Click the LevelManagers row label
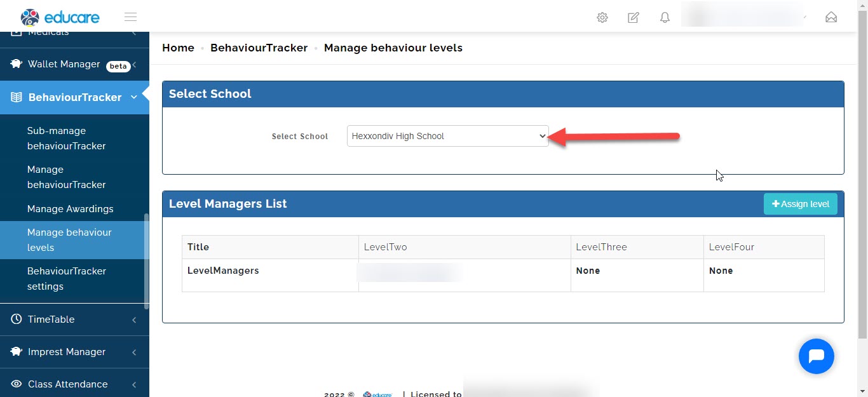Screen dimensions: 868x397 pyautogui.click(x=223, y=271)
